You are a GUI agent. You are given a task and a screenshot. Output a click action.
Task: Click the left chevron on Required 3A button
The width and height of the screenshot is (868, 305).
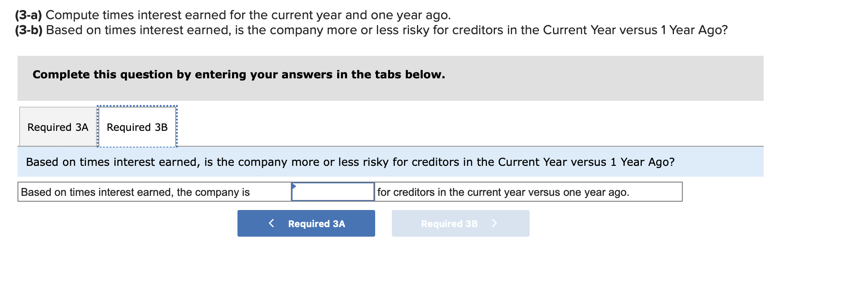pos(272,223)
